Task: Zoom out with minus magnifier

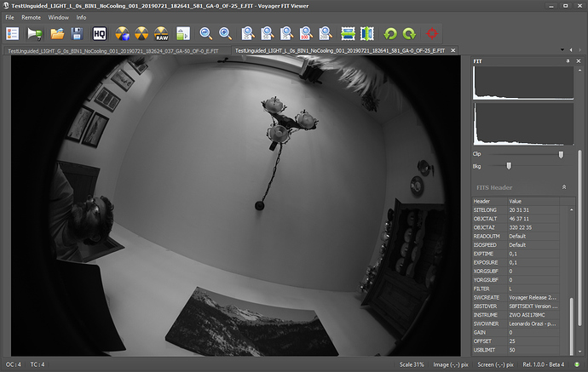Action: click(x=206, y=34)
